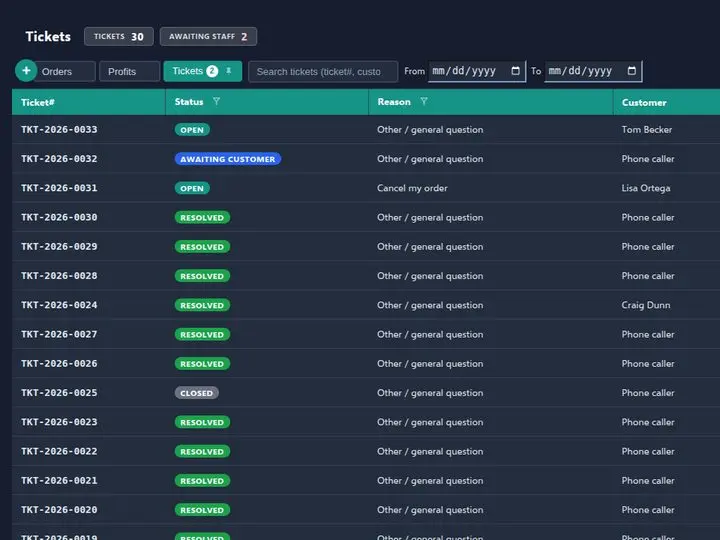Open ticket TKT-2026-0028
720x540 pixels.
click(x=59, y=276)
